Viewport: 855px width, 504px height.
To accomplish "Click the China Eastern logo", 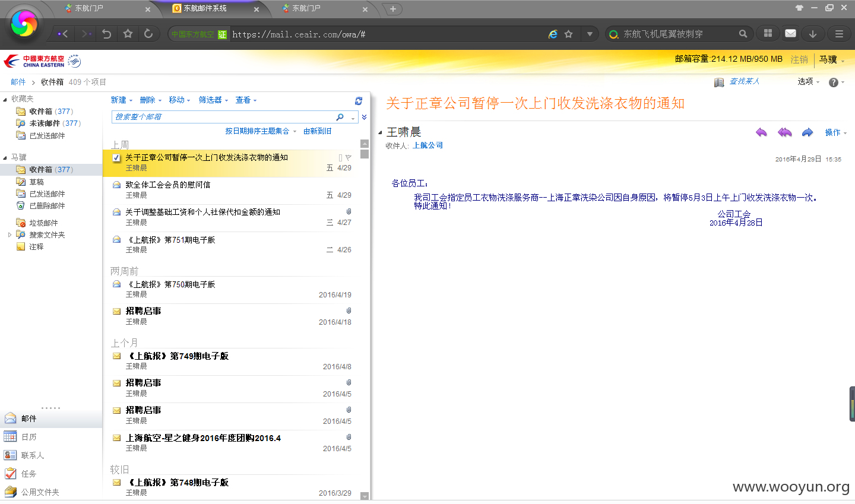I will 42,61.
